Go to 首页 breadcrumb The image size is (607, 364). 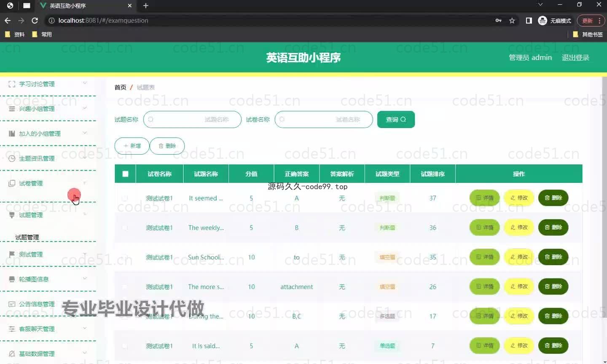120,87
